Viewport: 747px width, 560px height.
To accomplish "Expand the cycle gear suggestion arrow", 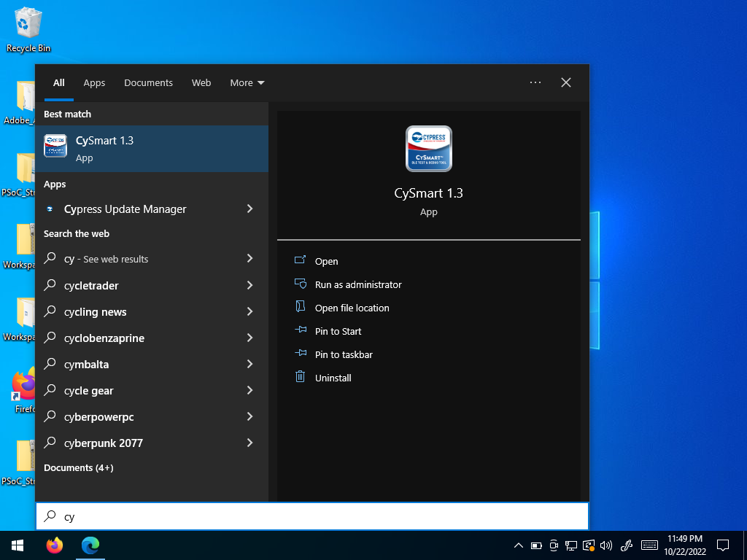I will click(x=249, y=390).
